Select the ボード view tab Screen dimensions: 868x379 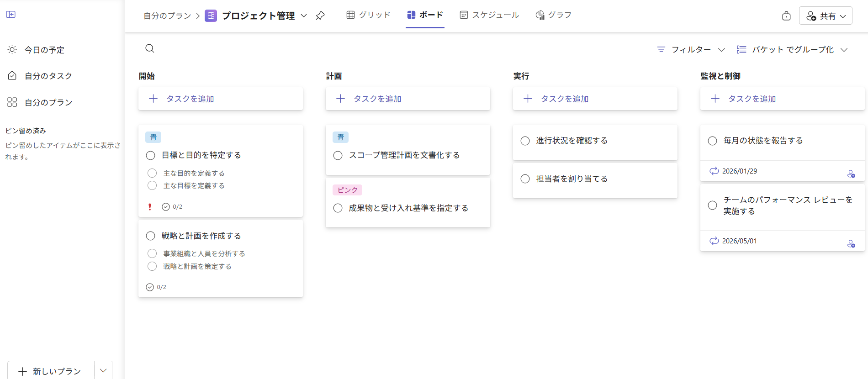(x=425, y=15)
